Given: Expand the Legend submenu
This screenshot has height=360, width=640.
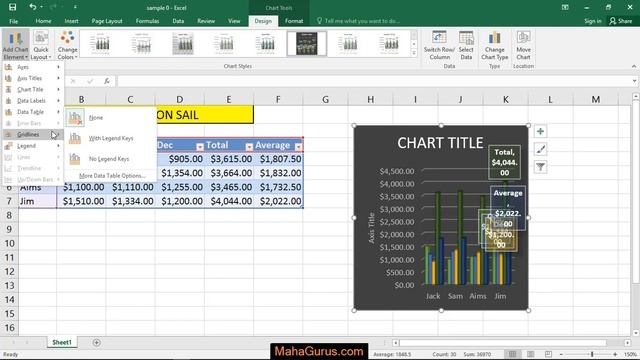Looking at the screenshot, I should [x=33, y=146].
